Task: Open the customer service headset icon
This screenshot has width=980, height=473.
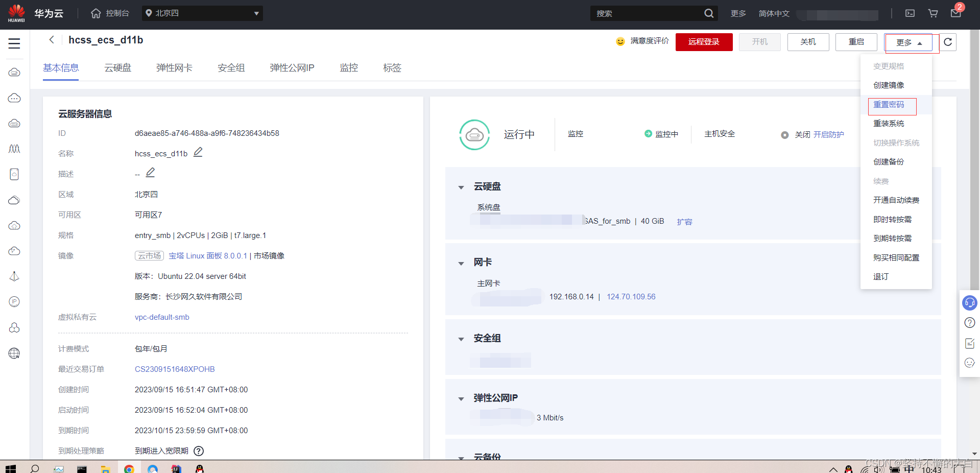Action: (x=969, y=302)
